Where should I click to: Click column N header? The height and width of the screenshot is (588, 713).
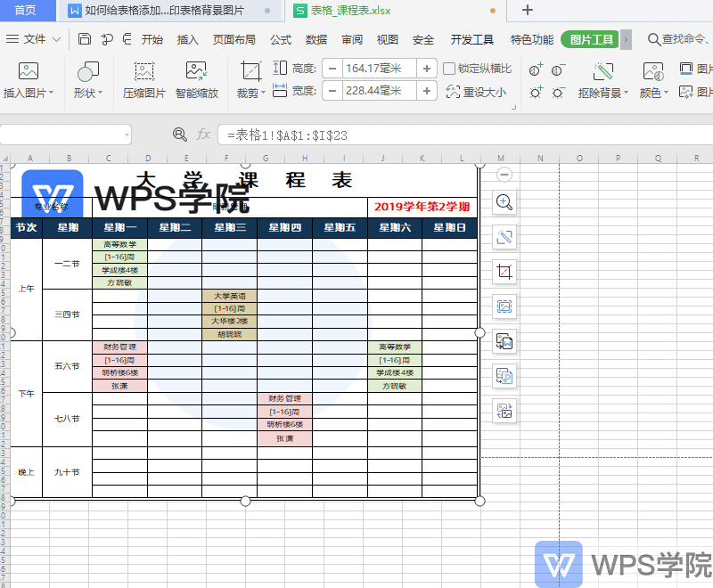pos(540,158)
